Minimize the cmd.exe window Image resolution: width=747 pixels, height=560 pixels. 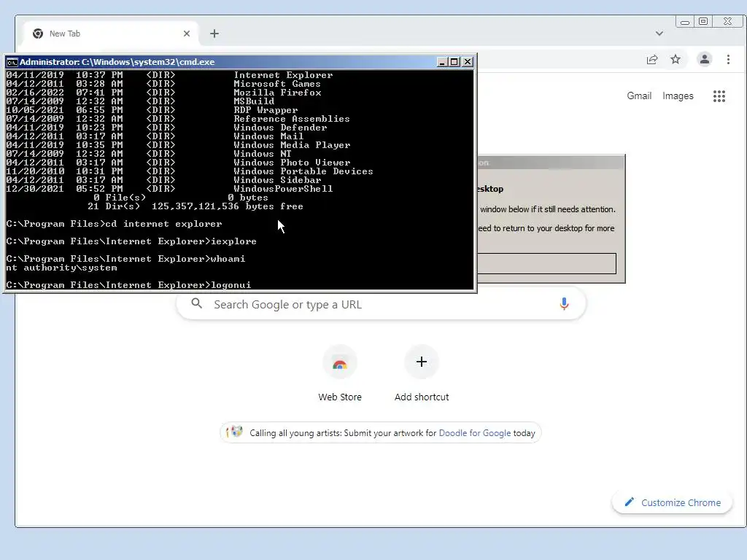[442, 62]
